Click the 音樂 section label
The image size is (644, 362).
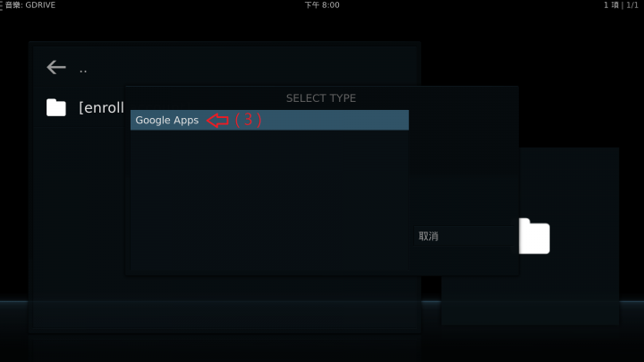pos(13,5)
